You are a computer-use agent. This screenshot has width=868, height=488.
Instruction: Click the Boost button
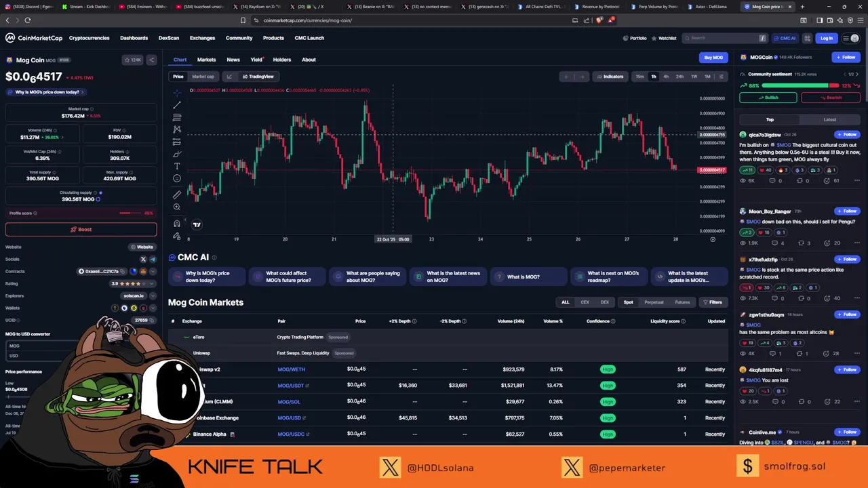[x=81, y=229]
